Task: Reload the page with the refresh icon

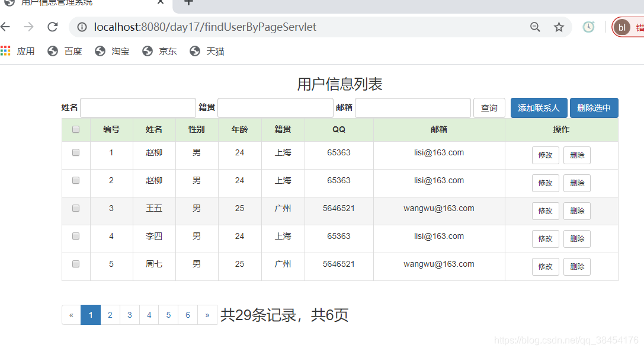Action: [x=53, y=27]
